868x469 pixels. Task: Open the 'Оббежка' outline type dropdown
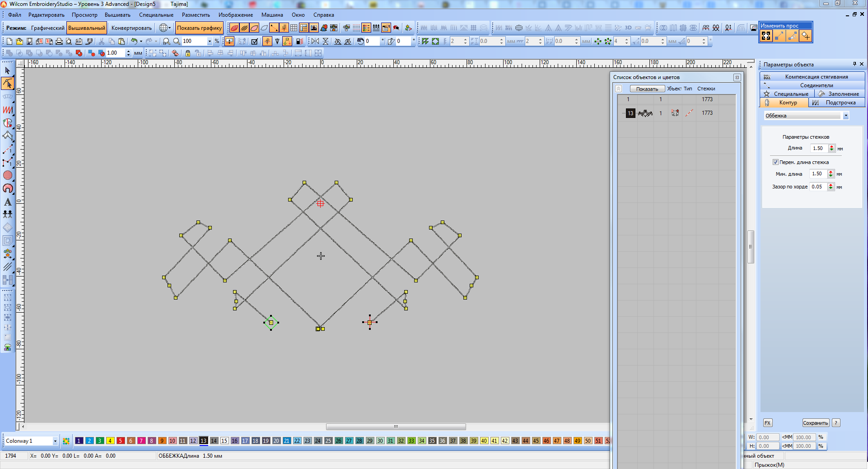(x=845, y=116)
